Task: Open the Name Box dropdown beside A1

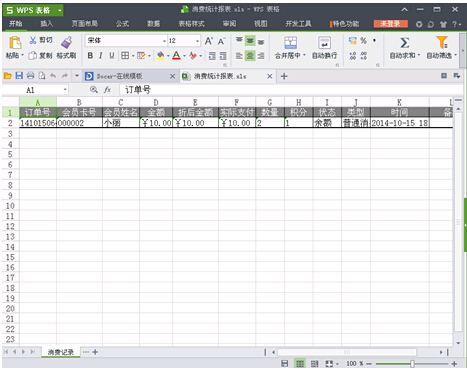Action: 65,90
